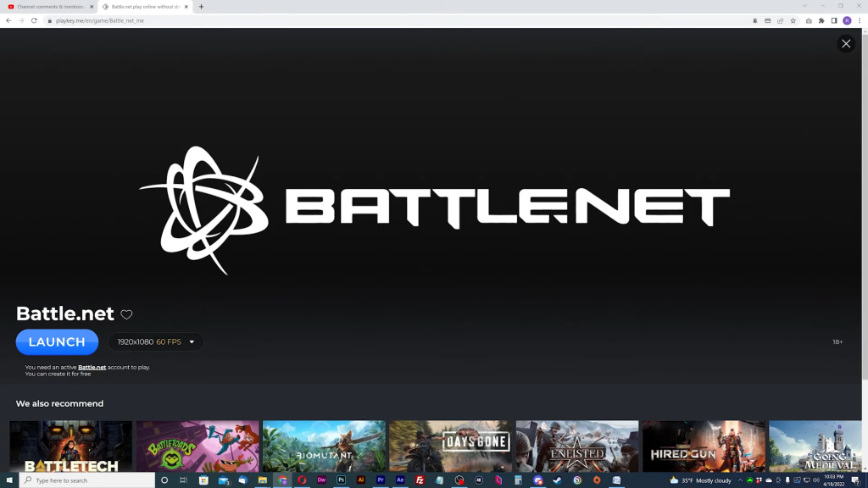Open the 4K downloader taskbar icon
The image size is (868, 488).
479,480
